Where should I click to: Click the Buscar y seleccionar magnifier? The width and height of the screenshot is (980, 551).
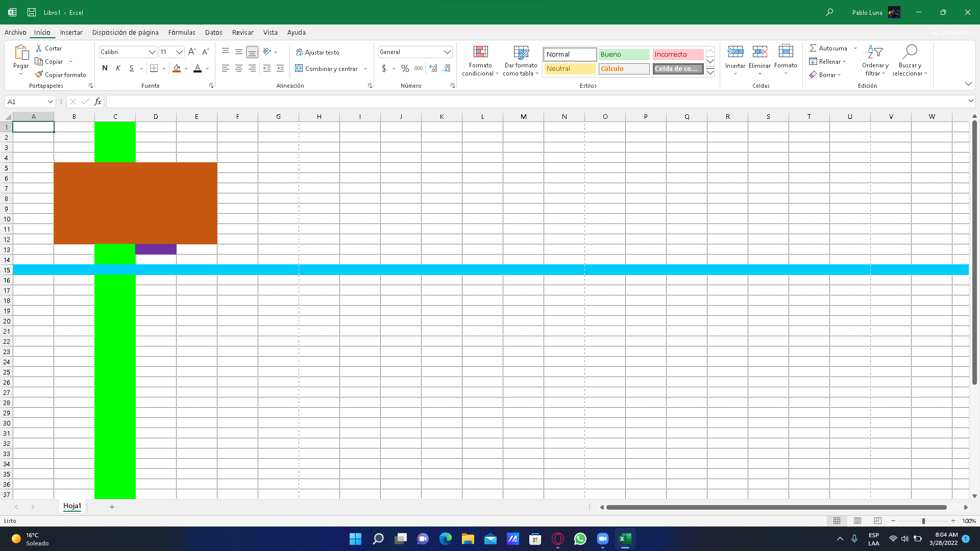pos(910,52)
